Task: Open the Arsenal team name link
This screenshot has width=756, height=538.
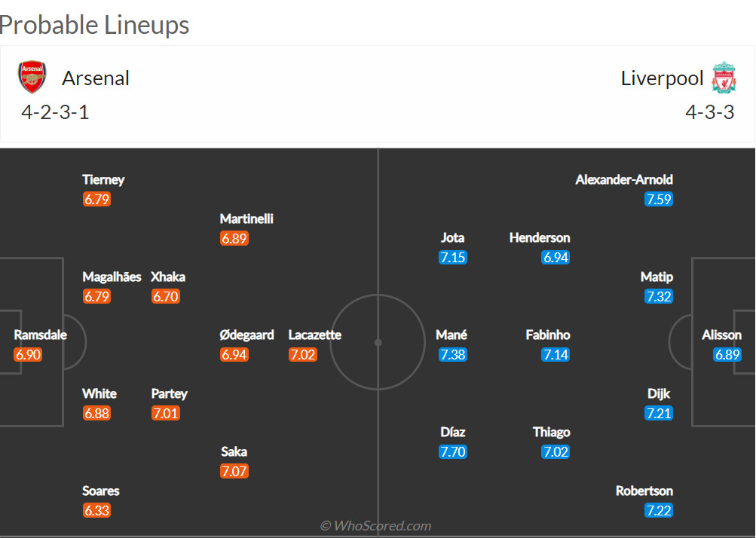Action: 96,78
